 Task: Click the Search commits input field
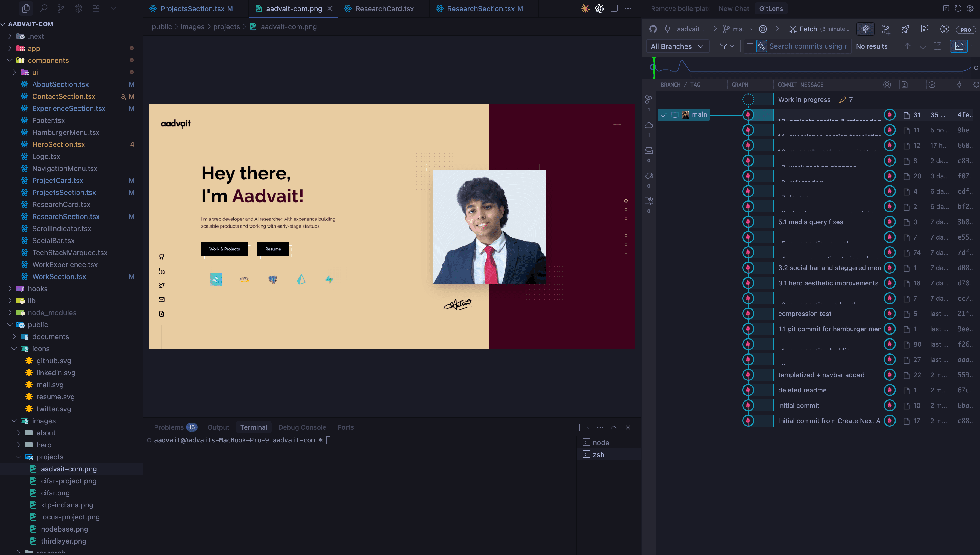[808, 46]
